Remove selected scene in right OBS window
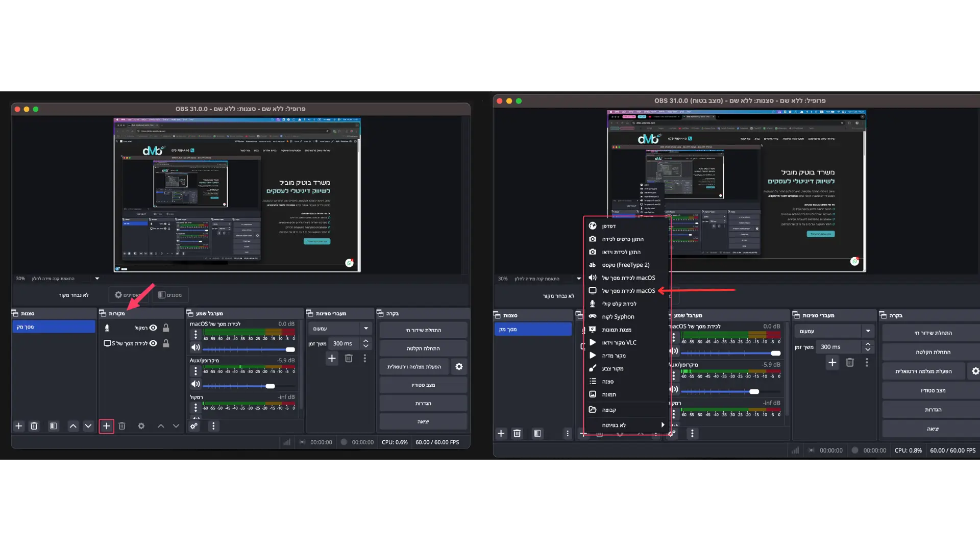Screen dimensions: 980x551 click(x=517, y=434)
